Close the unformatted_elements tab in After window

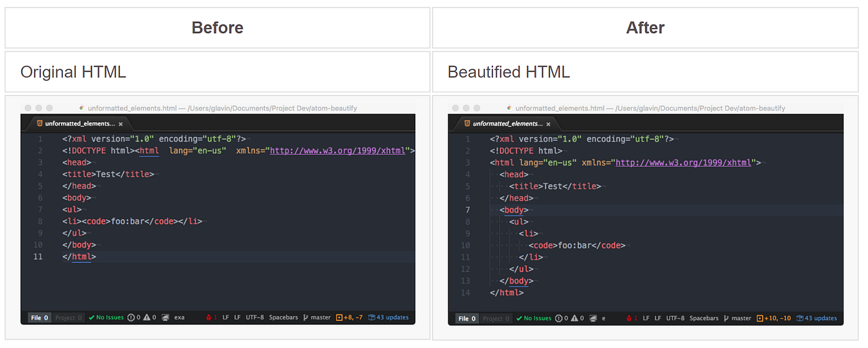coord(549,124)
